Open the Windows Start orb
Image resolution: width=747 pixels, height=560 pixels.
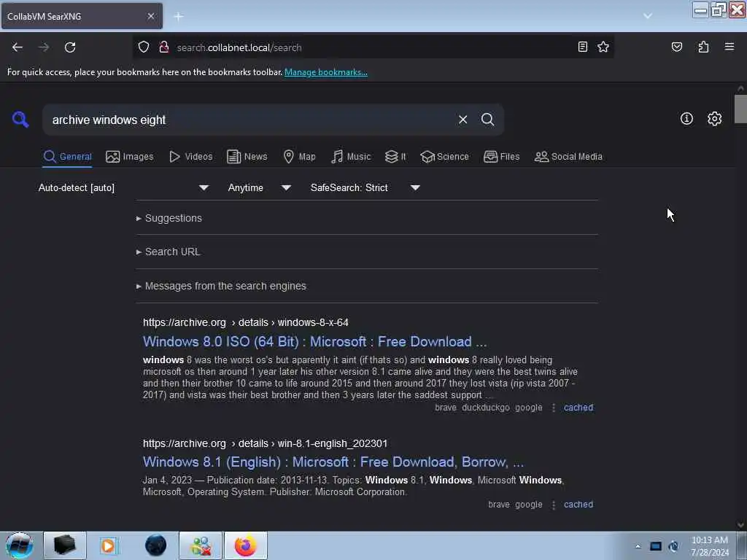20,545
